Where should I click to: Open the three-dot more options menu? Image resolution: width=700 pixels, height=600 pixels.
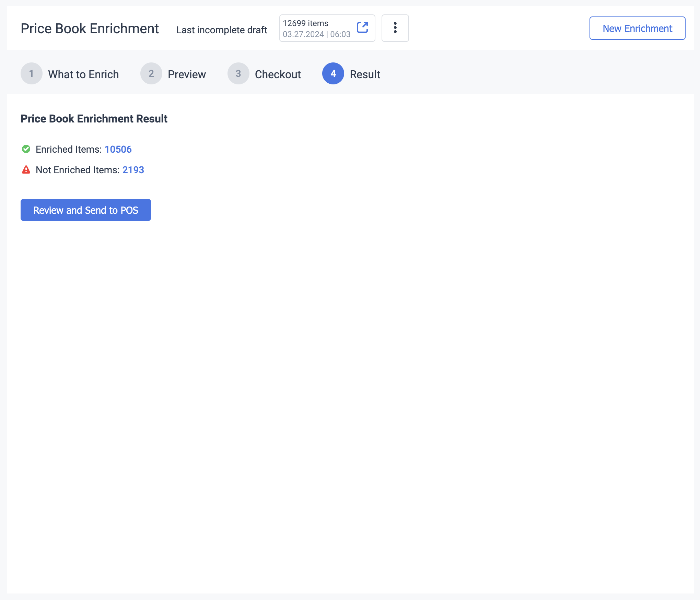(x=395, y=28)
